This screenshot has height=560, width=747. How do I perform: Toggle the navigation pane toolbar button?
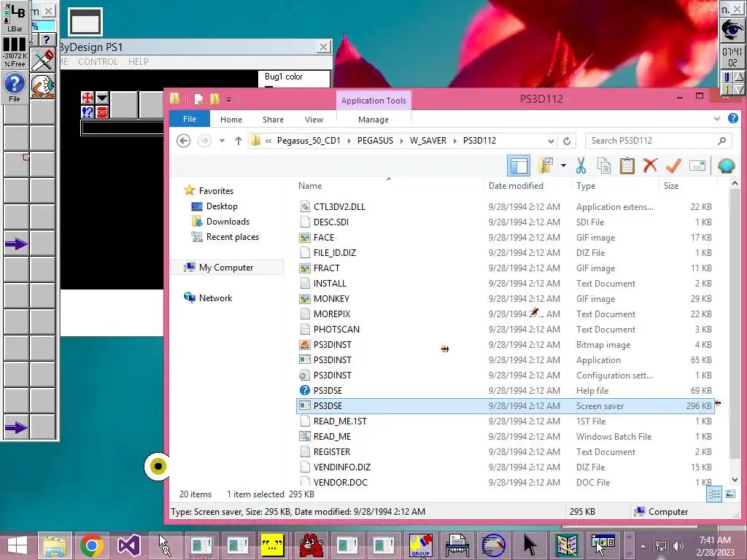[519, 166]
